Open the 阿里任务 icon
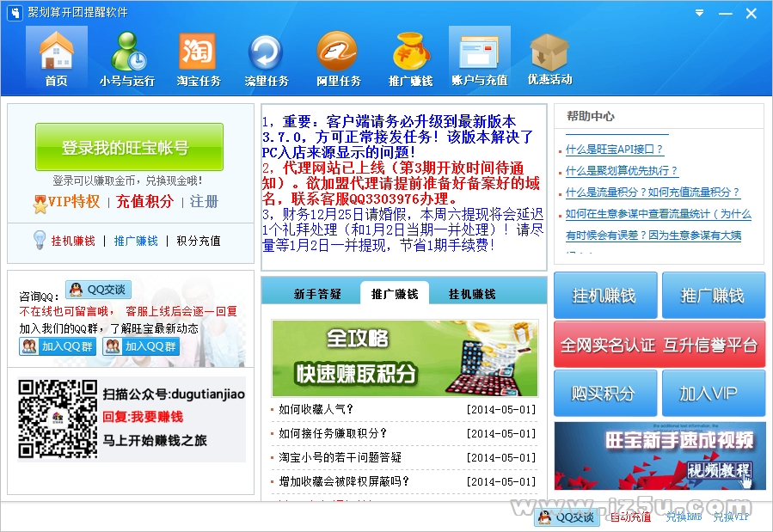773x532 pixels. coord(338,59)
